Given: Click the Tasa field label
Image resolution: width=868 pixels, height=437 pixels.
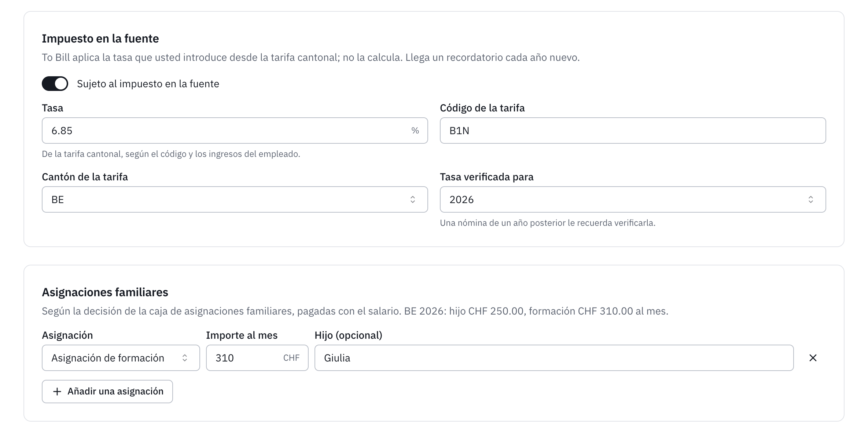Looking at the screenshot, I should [52, 108].
